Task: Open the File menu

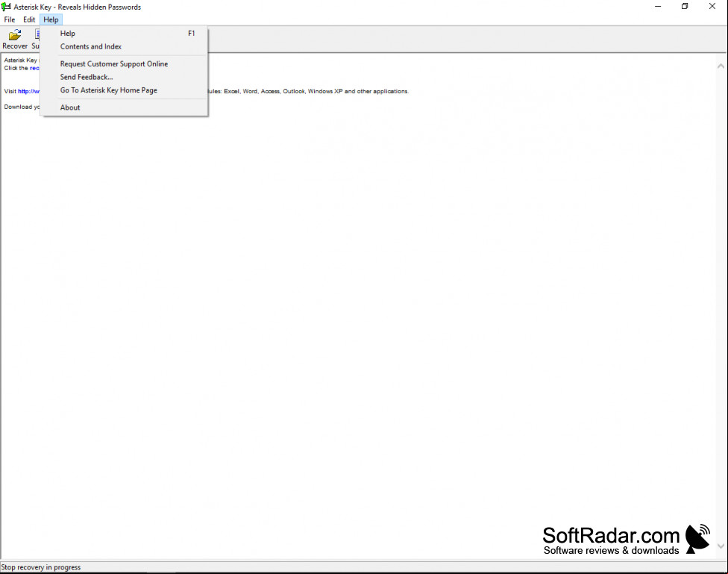Action: coord(9,19)
